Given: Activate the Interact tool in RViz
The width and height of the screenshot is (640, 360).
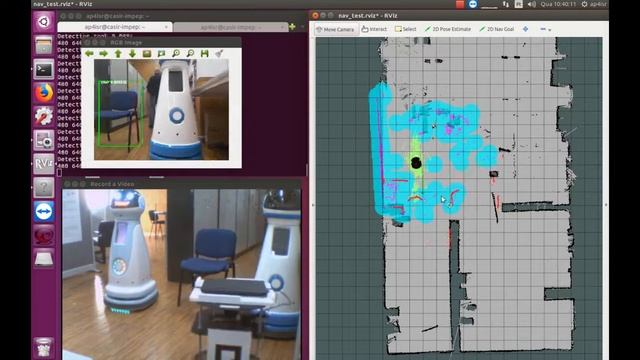Looking at the screenshot, I should 374,29.
